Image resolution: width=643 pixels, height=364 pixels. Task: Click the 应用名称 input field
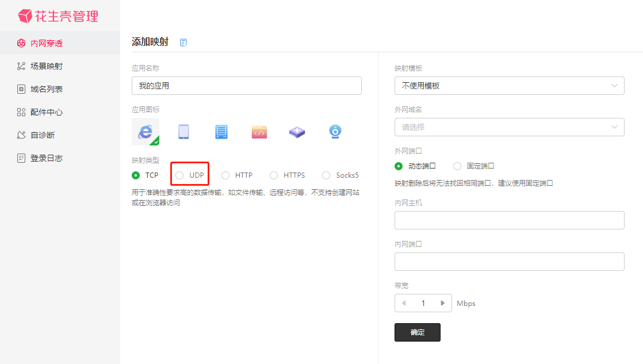[x=247, y=86]
